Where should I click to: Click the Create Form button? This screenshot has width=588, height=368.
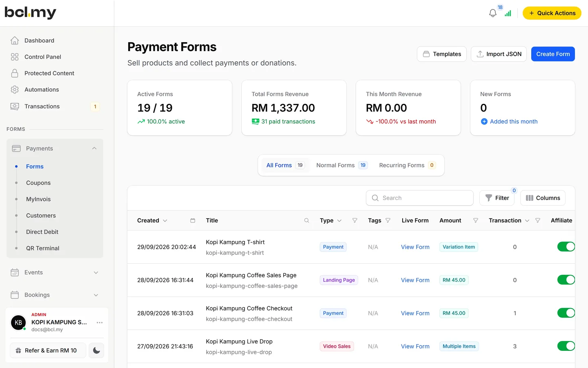553,54
